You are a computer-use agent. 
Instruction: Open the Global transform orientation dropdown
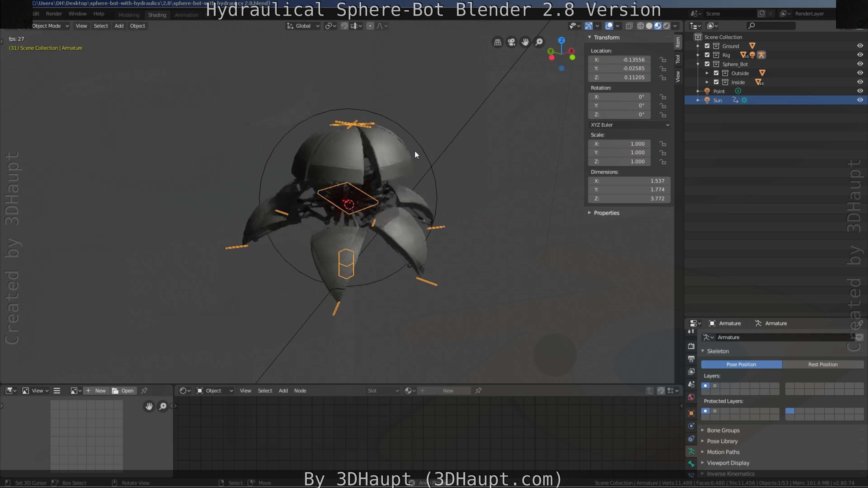pyautogui.click(x=303, y=26)
